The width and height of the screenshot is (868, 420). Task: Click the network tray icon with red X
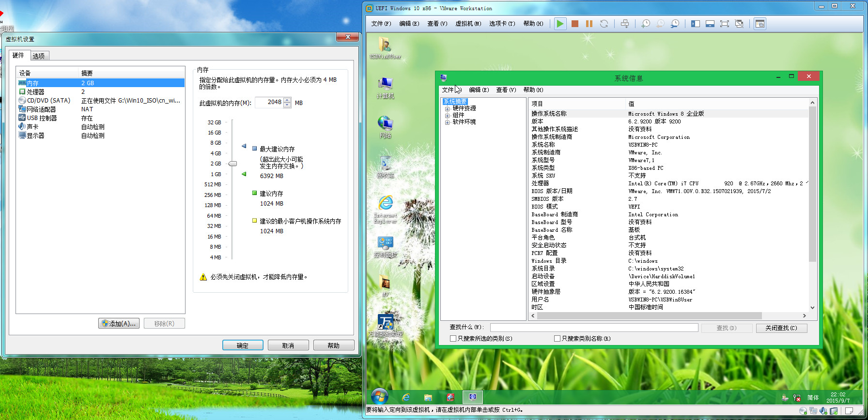(797, 398)
